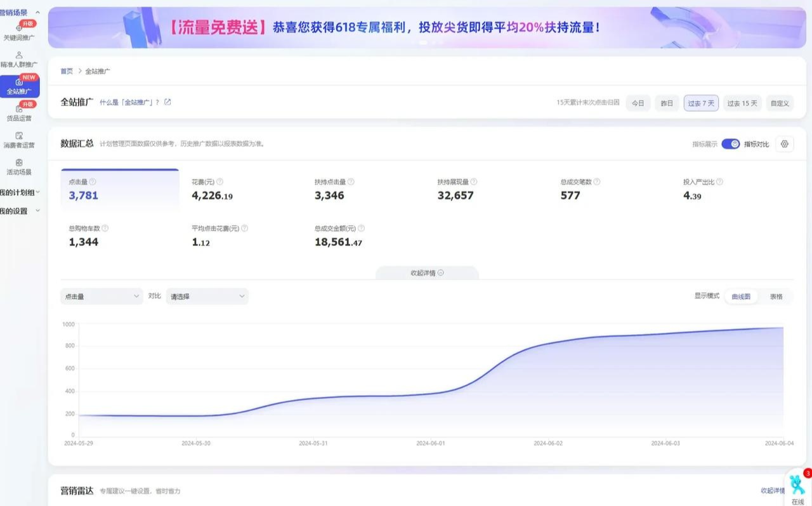The height and width of the screenshot is (506, 812).
Task: Click the 流量免费送 618 promotional banner
Action: (427, 27)
